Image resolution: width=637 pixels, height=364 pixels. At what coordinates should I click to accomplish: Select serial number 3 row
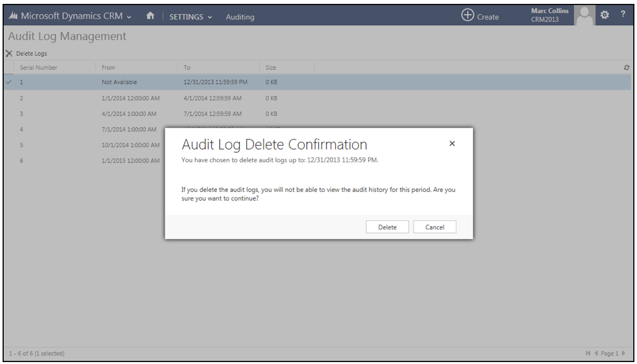point(318,114)
